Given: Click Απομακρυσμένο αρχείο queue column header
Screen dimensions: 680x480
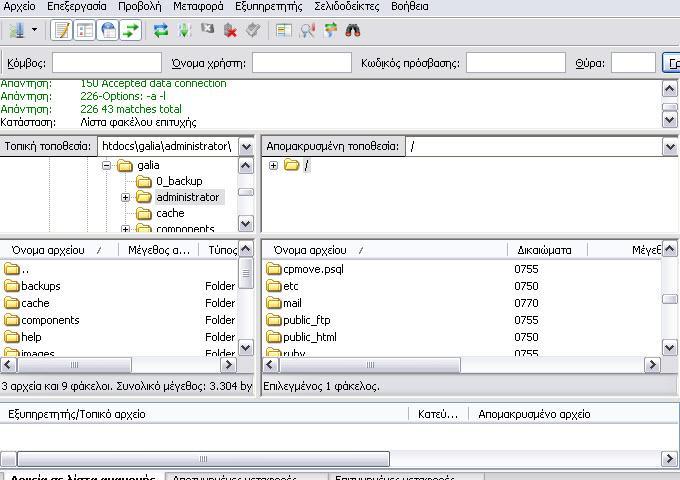Looking at the screenshot, I should coord(534,414).
